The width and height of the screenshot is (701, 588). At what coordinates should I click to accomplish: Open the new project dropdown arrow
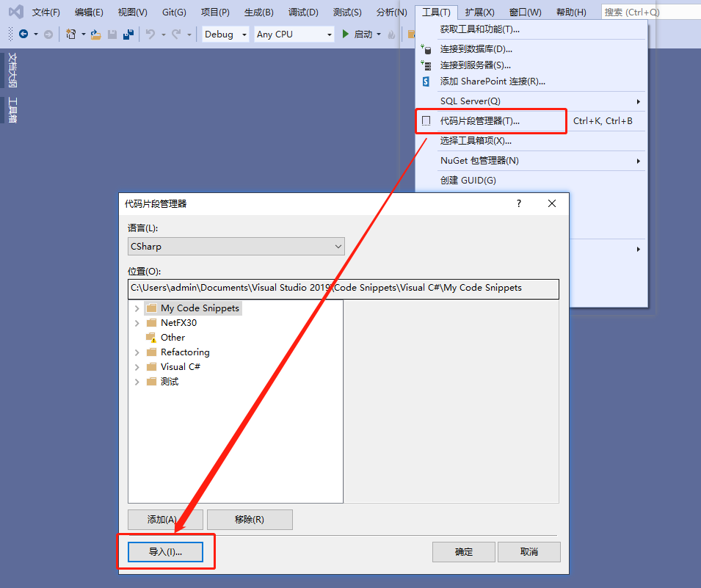(x=83, y=34)
